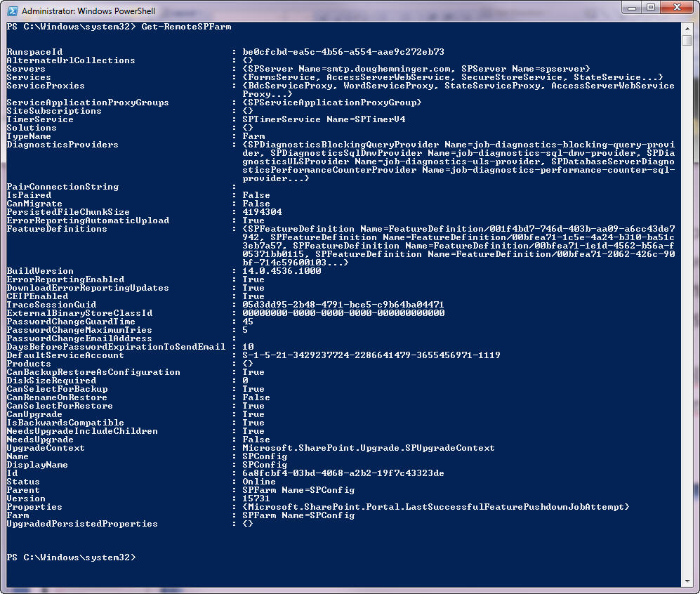Click the CanRenameOnRestore property name
The height and width of the screenshot is (594, 700).
click(57, 397)
